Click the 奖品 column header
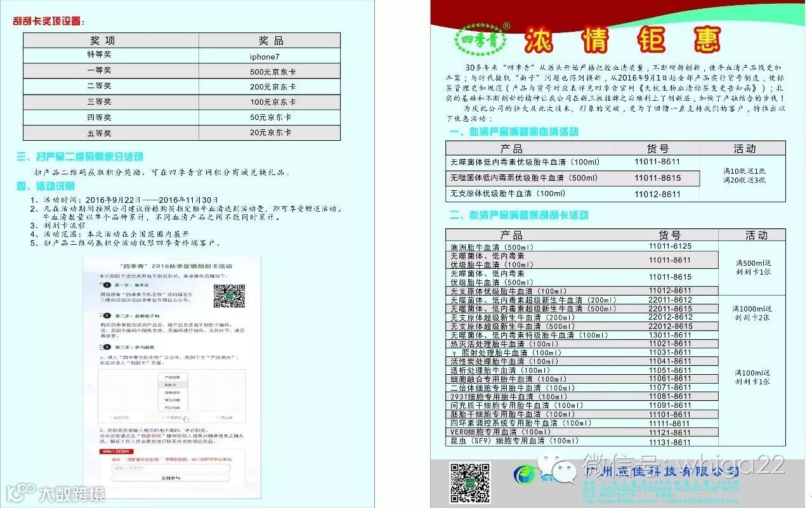812x508 pixels. pos(270,41)
